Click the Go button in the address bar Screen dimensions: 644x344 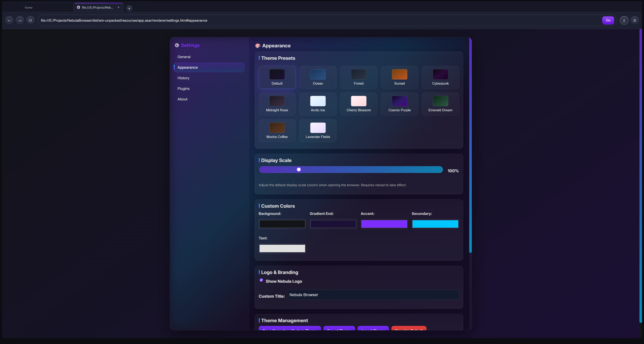608,20
